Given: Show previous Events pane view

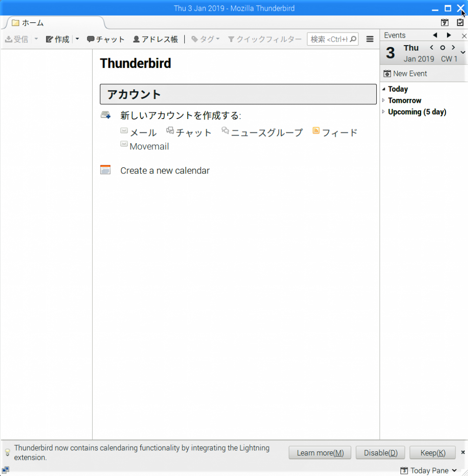Looking at the screenshot, I should pos(435,35).
